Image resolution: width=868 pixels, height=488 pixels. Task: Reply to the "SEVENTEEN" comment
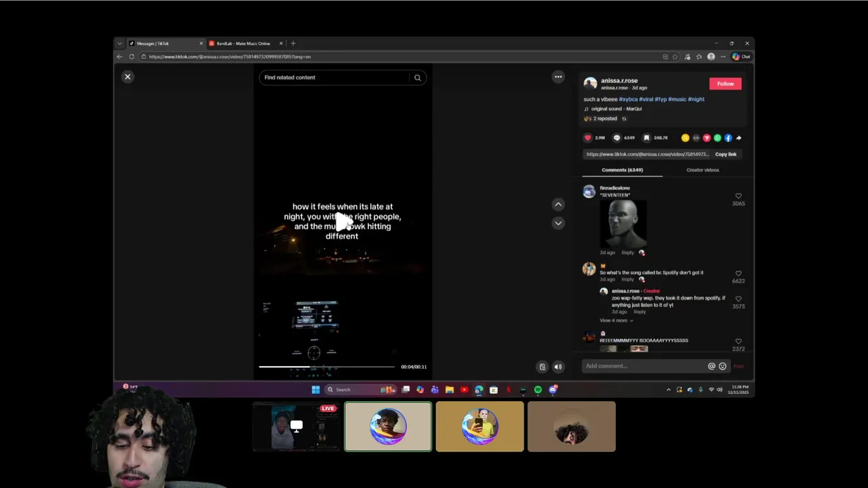click(628, 253)
